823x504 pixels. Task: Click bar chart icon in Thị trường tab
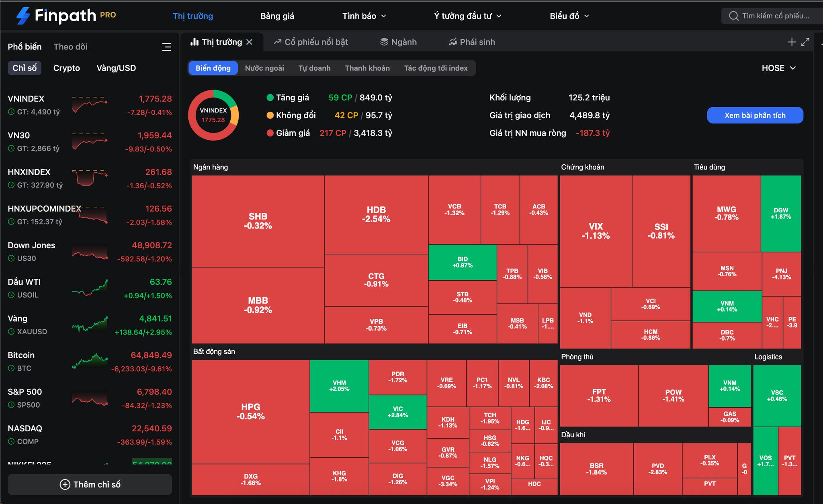pyautogui.click(x=194, y=42)
